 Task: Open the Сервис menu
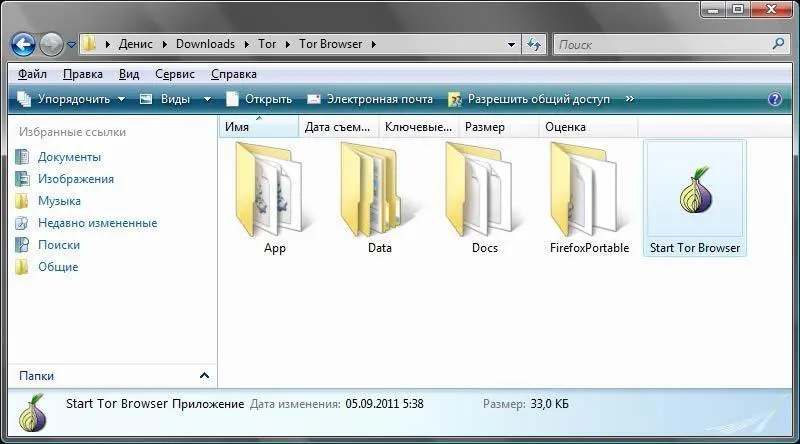click(174, 74)
